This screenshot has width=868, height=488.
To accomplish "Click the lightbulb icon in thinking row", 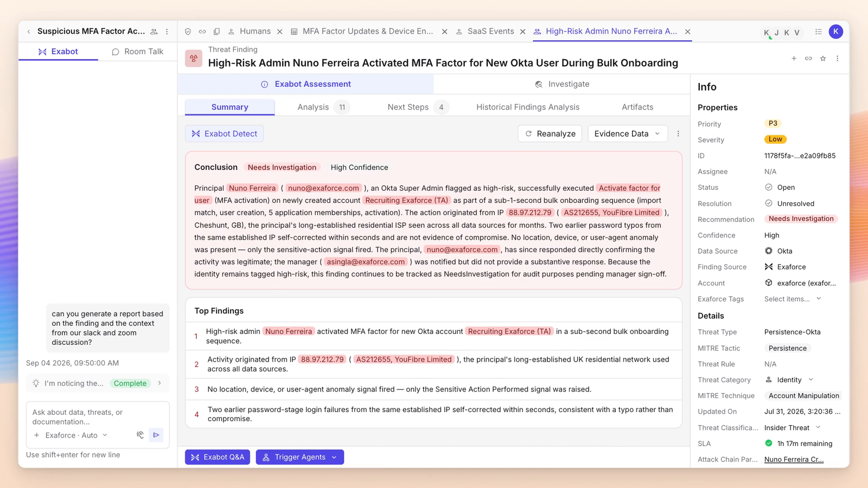I will tap(36, 383).
